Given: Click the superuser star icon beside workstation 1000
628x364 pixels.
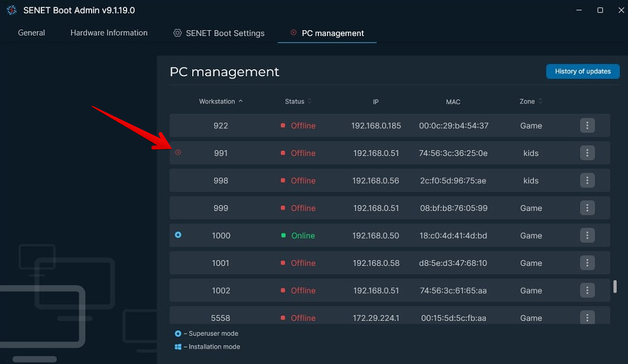Looking at the screenshot, I should [x=178, y=235].
